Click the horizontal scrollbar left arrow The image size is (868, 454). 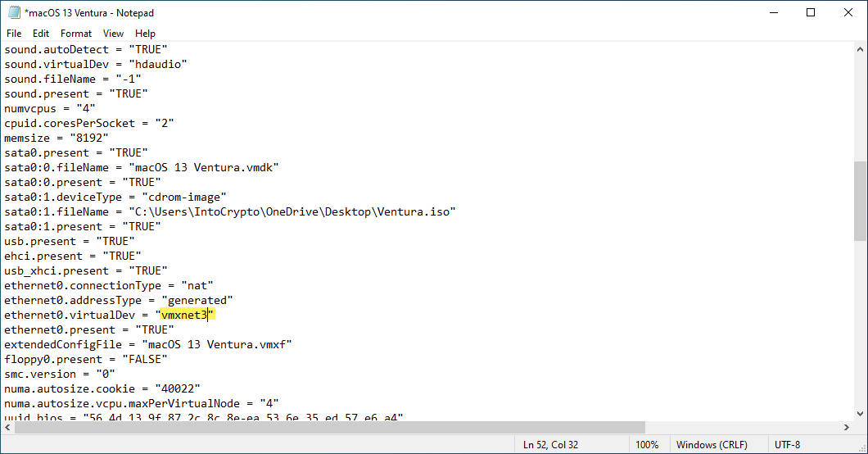[7, 427]
